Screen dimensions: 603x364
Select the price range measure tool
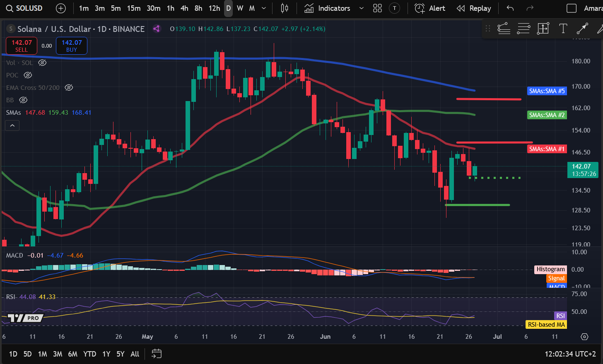coord(543,29)
